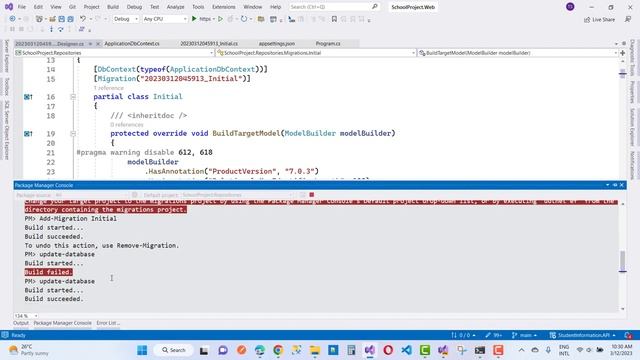The image size is (640, 360).
Task: Click the 0/0 push pull status item
Action: 463,335
